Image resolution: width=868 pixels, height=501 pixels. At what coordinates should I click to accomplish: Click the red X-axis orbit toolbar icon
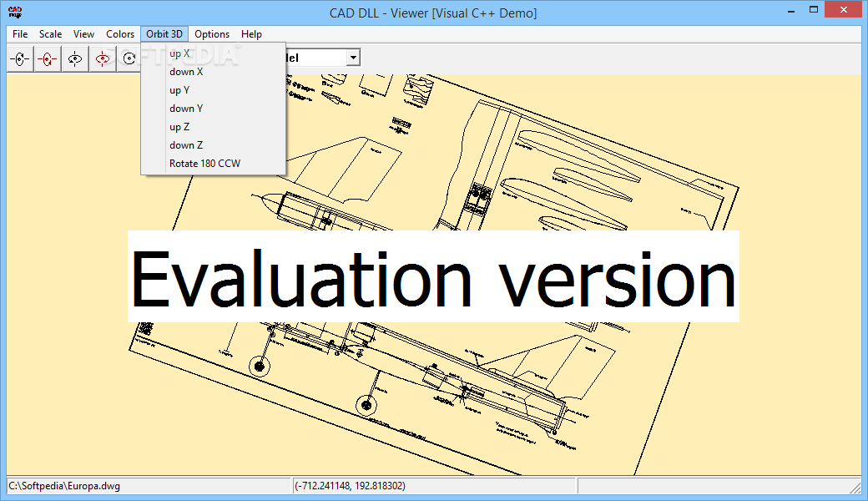point(48,58)
